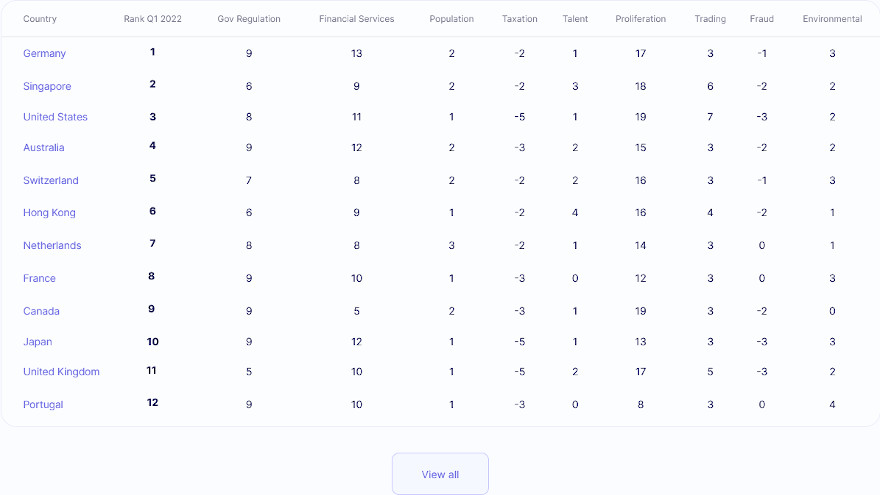Open the Singapore country link
The image size is (880, 495).
tap(47, 87)
